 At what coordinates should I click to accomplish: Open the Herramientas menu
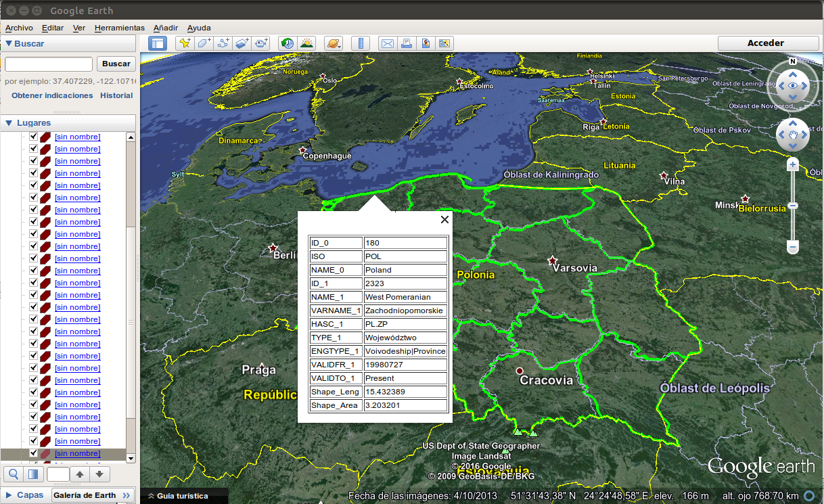click(119, 28)
